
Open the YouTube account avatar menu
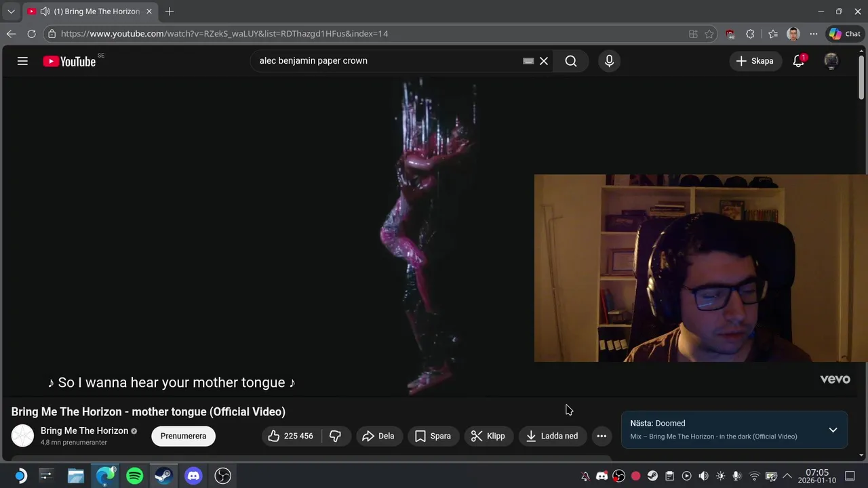click(831, 61)
